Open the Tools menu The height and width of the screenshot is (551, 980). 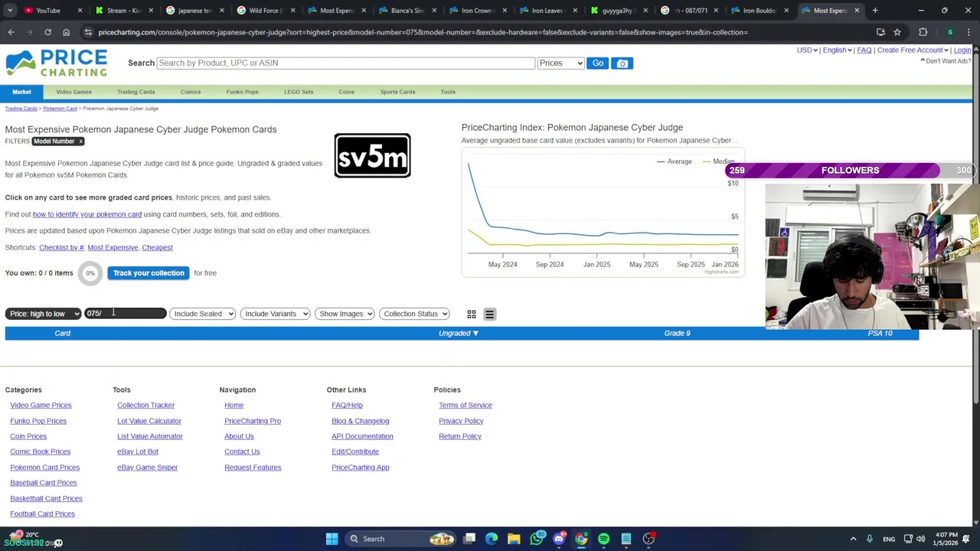pos(448,92)
